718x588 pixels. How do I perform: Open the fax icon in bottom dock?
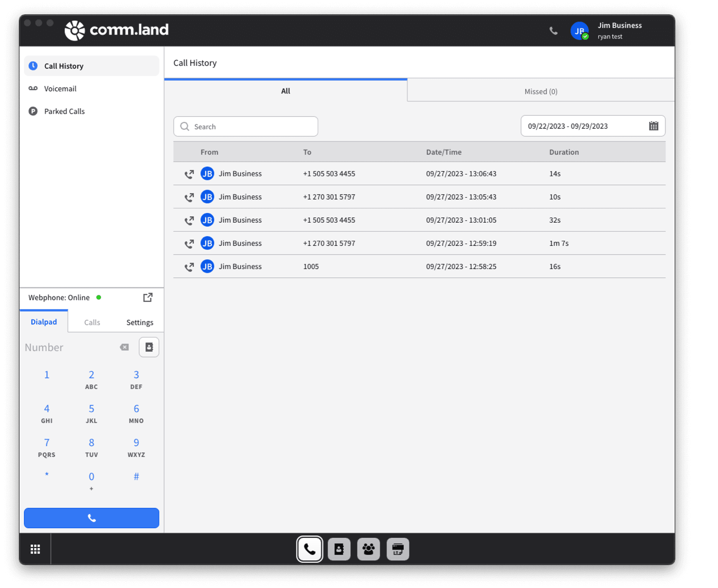pos(398,549)
